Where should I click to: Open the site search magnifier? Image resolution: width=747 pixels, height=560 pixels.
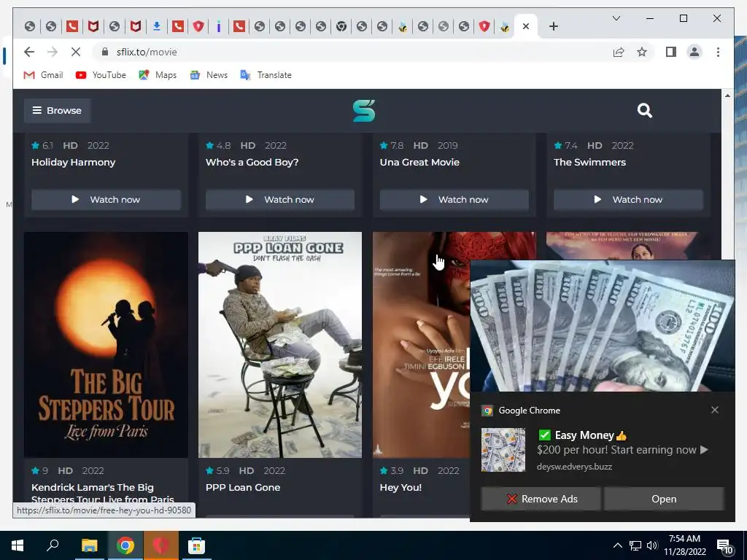point(645,111)
